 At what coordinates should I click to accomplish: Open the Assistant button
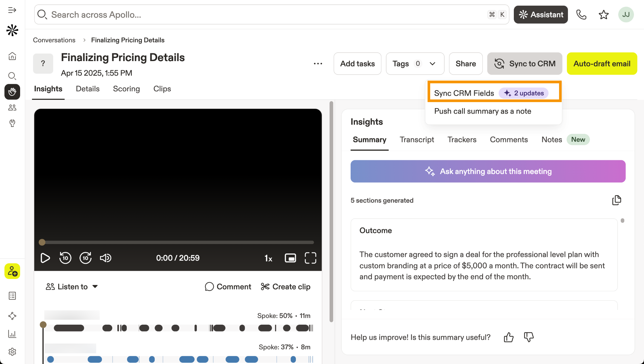pyautogui.click(x=541, y=14)
